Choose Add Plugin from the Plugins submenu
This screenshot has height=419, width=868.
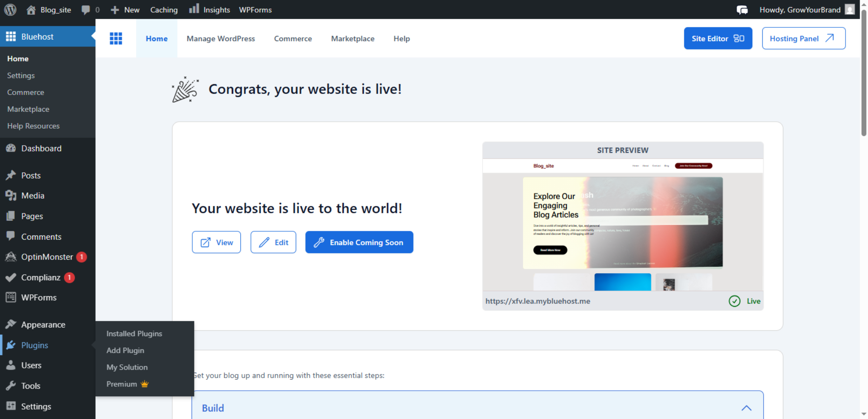point(125,350)
